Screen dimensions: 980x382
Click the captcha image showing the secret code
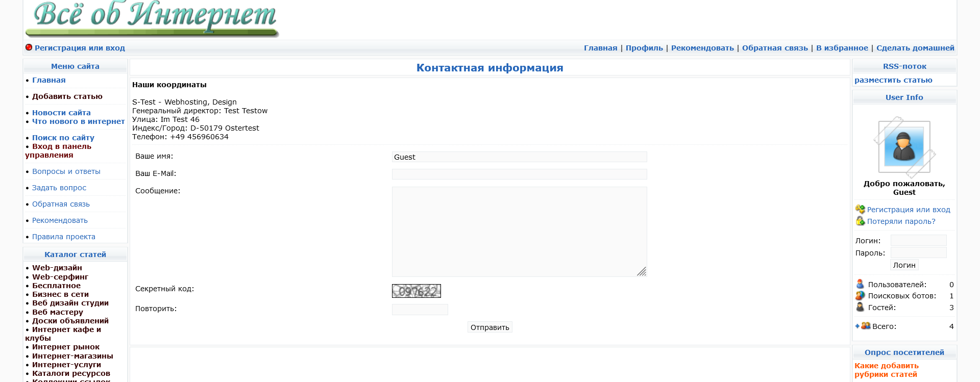click(x=416, y=291)
